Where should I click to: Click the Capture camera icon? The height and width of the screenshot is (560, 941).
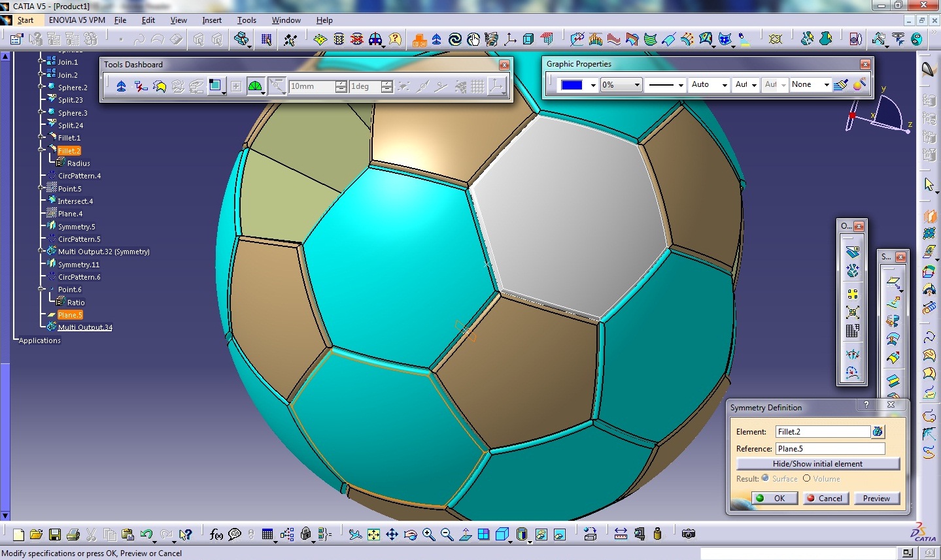pos(688,534)
